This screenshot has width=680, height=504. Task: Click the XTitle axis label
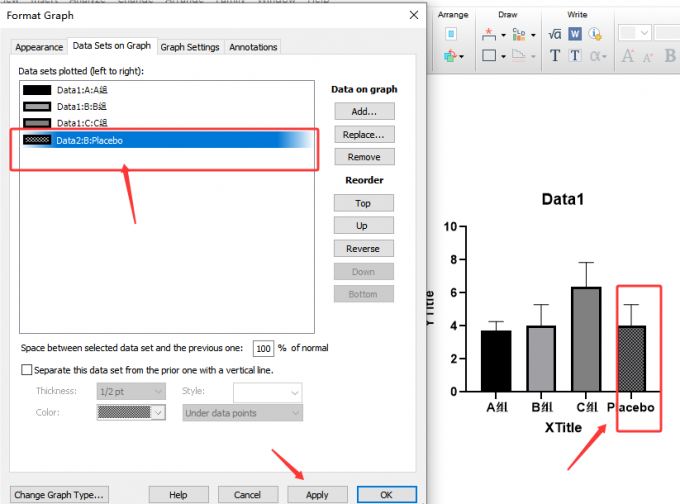(x=563, y=428)
